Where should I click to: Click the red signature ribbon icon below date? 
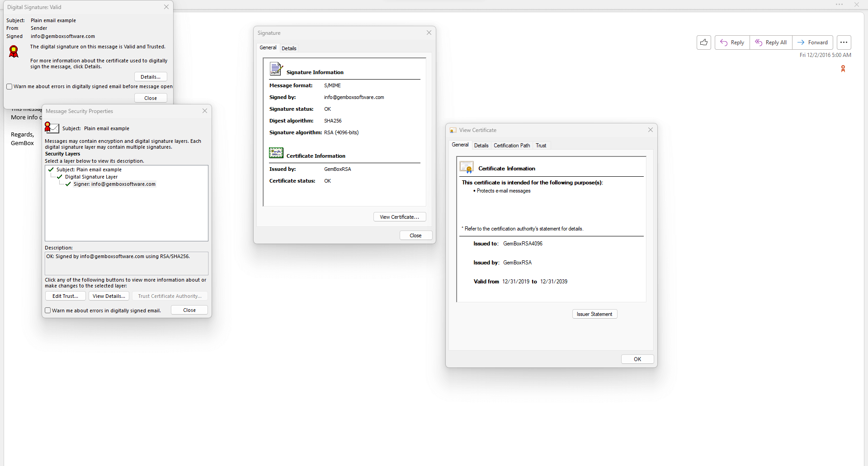(843, 69)
